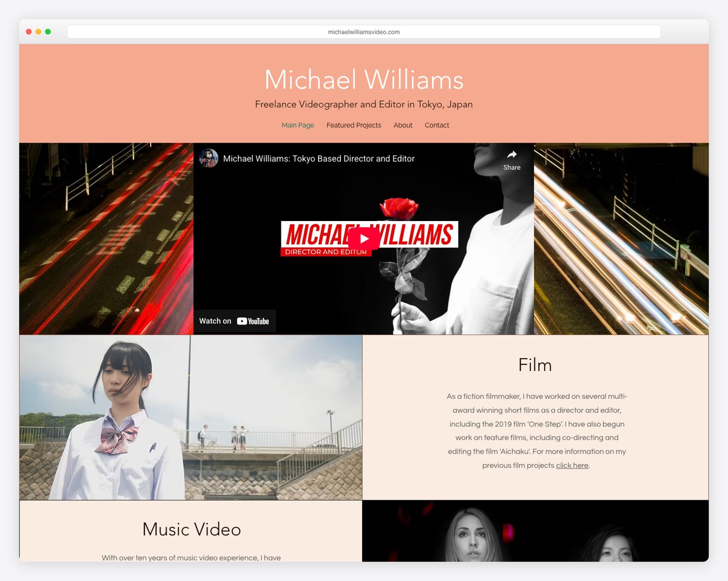Click the Film section heading
Viewport: 728px width, 581px height.
pos(534,365)
